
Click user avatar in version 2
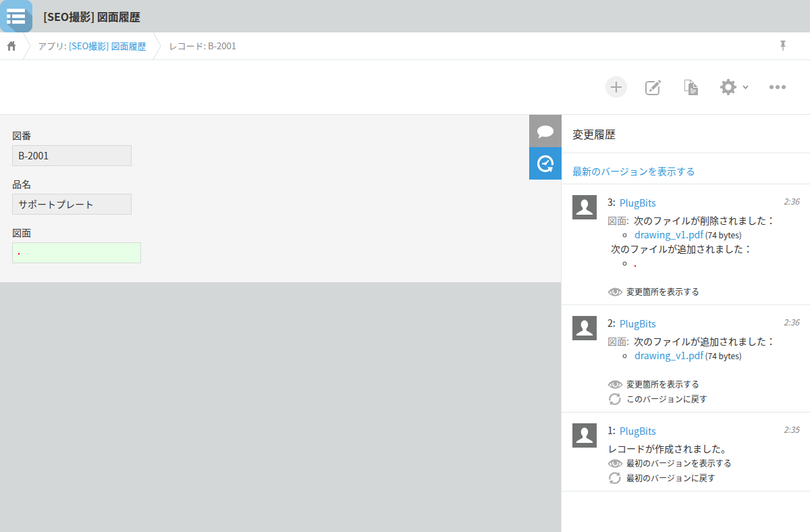pos(585,328)
